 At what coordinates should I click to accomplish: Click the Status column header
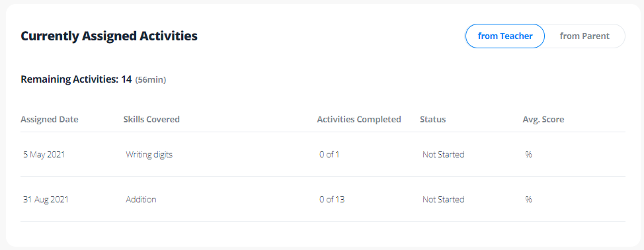[x=433, y=120]
